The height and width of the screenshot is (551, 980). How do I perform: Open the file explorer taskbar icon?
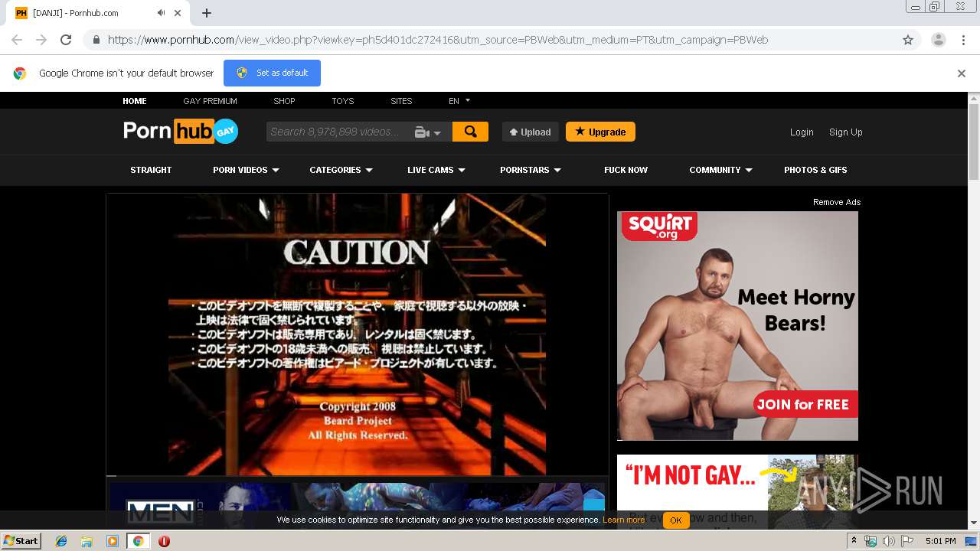pyautogui.click(x=87, y=541)
